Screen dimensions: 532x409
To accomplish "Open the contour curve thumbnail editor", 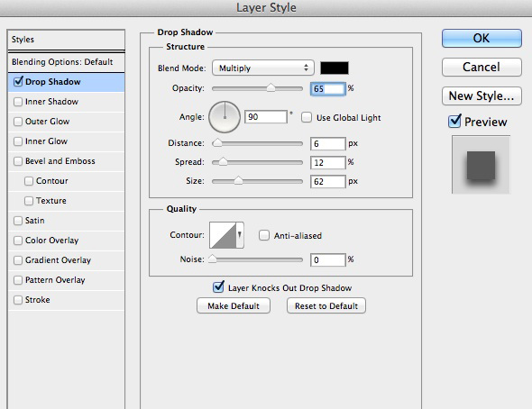I will tap(223, 235).
